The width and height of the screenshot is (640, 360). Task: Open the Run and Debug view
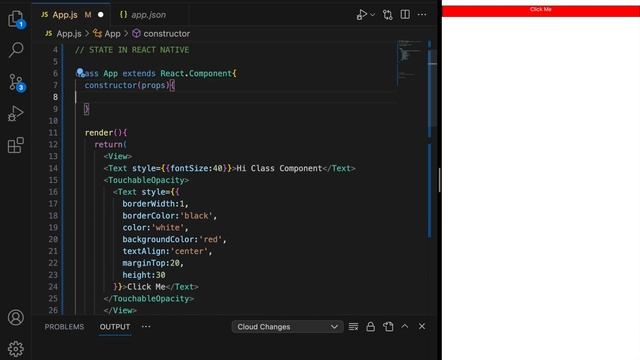(x=16, y=113)
